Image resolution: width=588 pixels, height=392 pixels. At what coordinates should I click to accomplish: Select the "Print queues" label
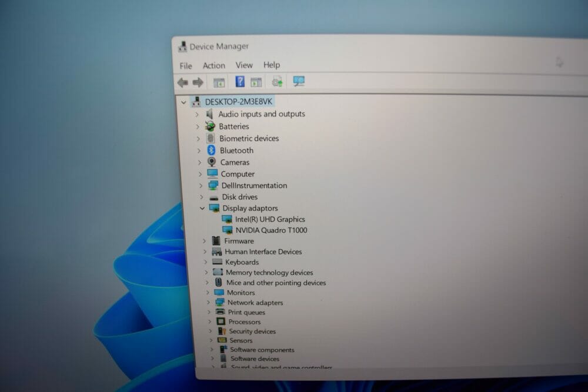pos(246,312)
